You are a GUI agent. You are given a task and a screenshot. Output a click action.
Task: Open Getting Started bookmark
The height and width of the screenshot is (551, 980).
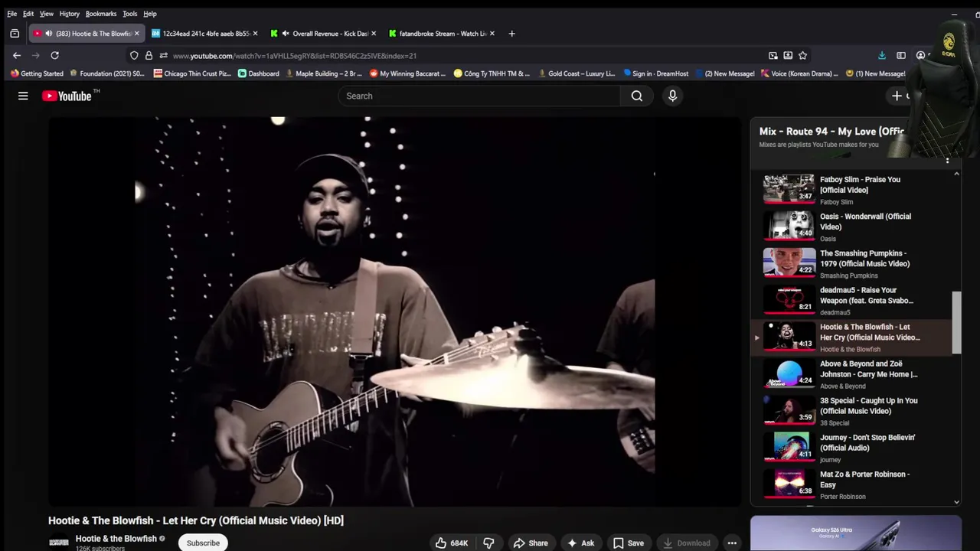pyautogui.click(x=37, y=73)
